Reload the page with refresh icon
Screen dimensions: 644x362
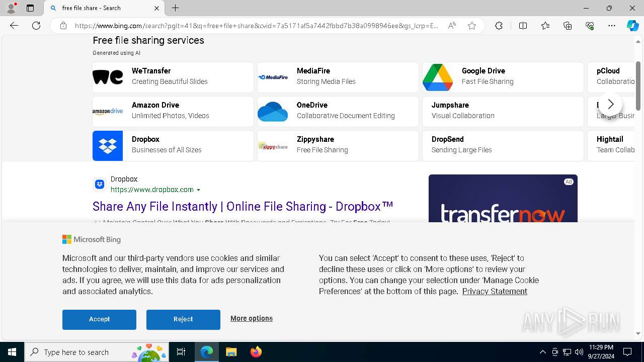(36, 26)
